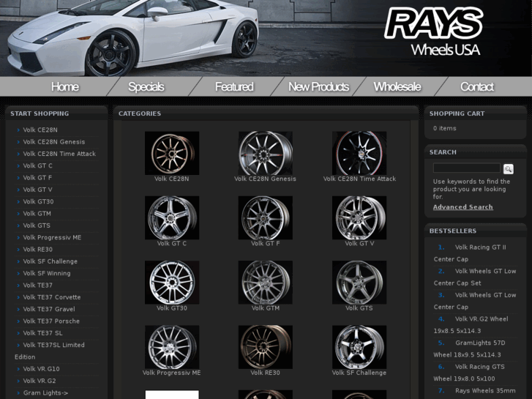The height and width of the screenshot is (399, 532).
Task: Open Volk GT V sidebar link
Action: [37, 190]
